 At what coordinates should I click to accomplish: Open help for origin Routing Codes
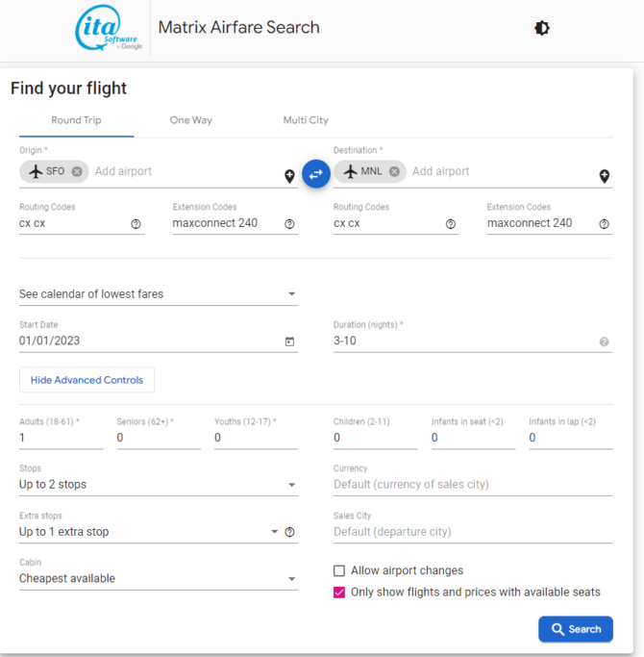coord(136,224)
